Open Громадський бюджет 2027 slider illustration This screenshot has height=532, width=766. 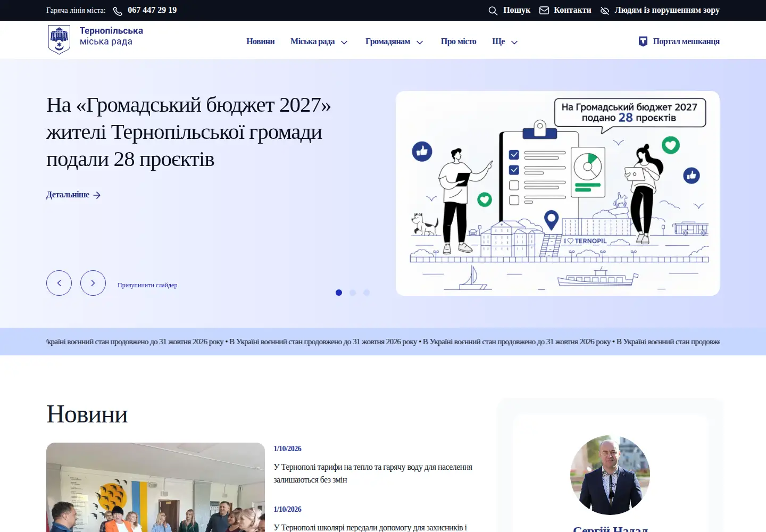557,193
